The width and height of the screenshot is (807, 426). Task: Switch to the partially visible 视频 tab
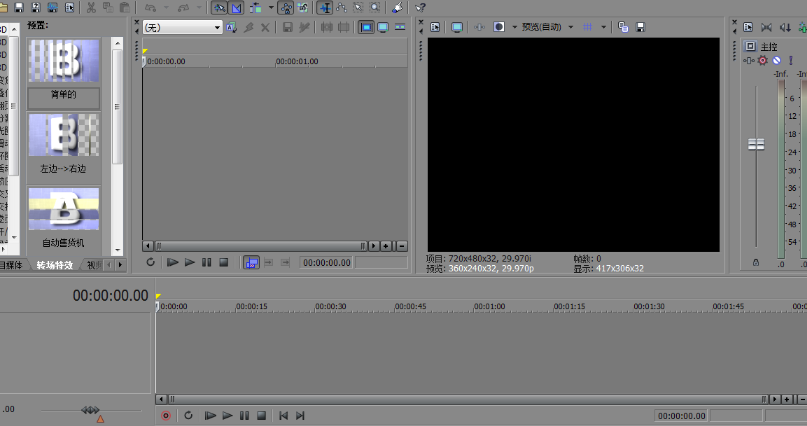94,265
